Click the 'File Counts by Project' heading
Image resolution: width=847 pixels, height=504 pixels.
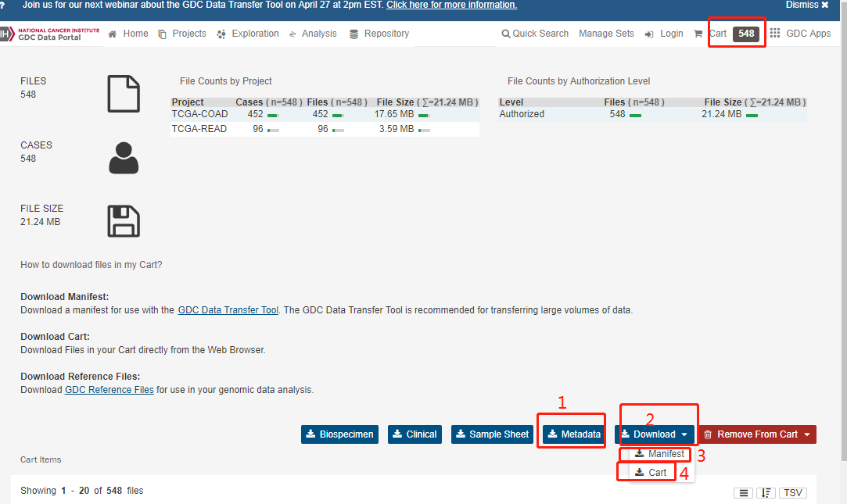pos(226,81)
